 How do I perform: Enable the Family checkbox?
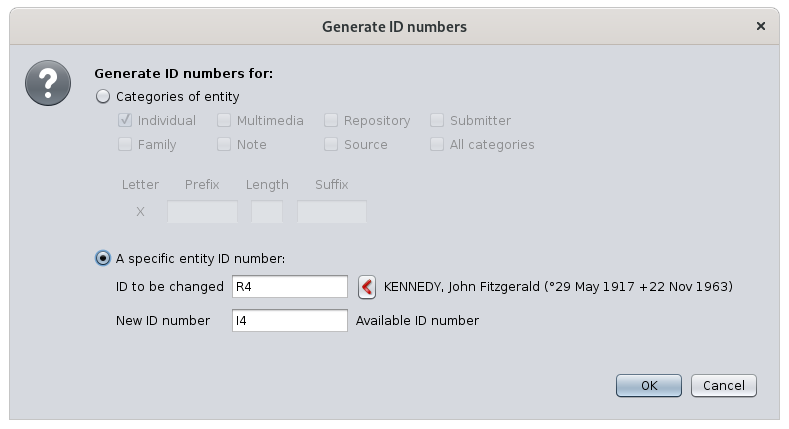[x=125, y=144]
